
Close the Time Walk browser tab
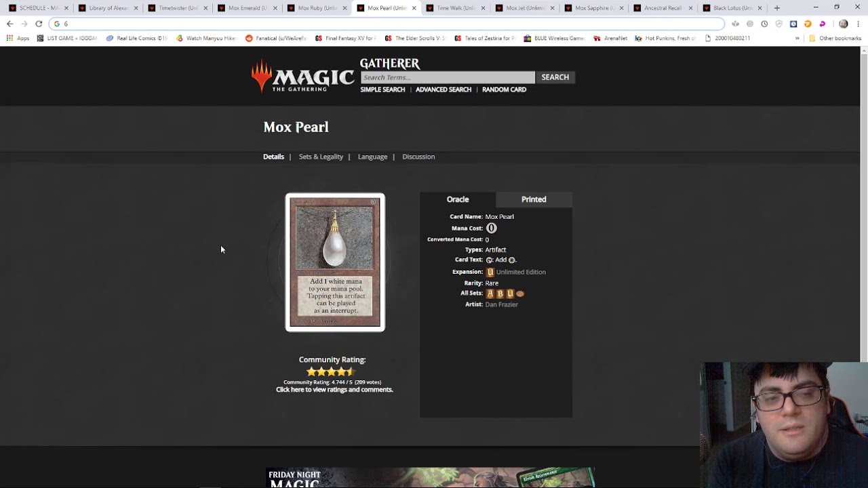tap(484, 8)
